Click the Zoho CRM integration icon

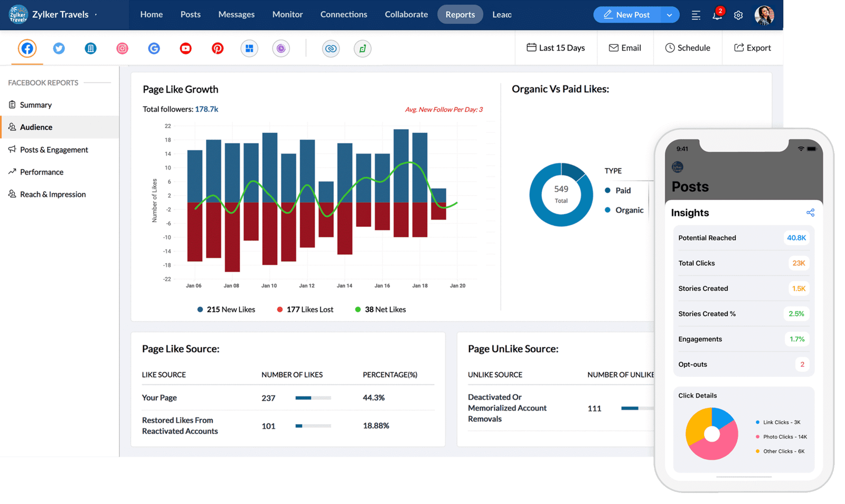click(x=331, y=48)
